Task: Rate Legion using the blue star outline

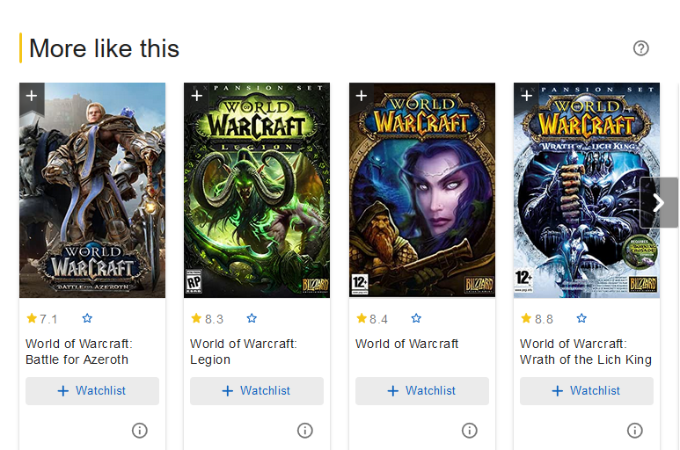Action: (252, 319)
